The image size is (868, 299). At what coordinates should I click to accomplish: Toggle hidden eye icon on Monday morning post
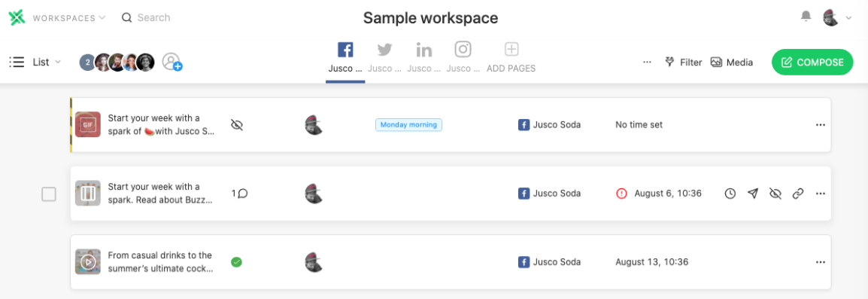[237, 125]
